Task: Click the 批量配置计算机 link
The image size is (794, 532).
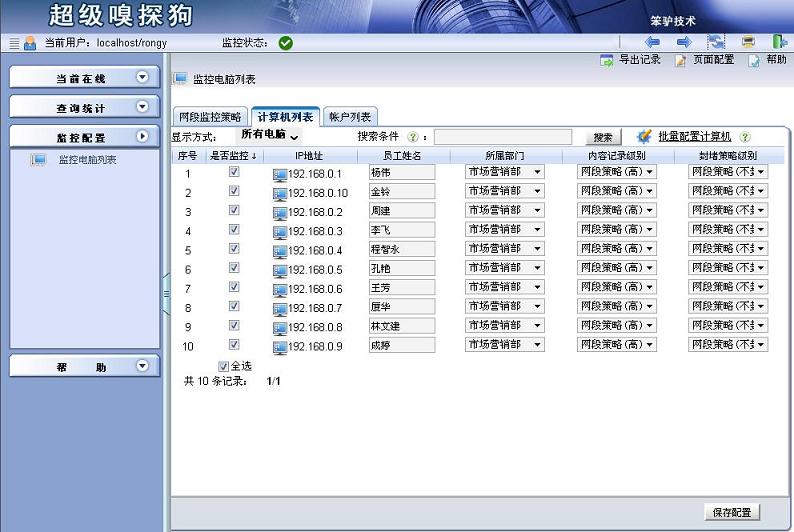Action: 694,136
